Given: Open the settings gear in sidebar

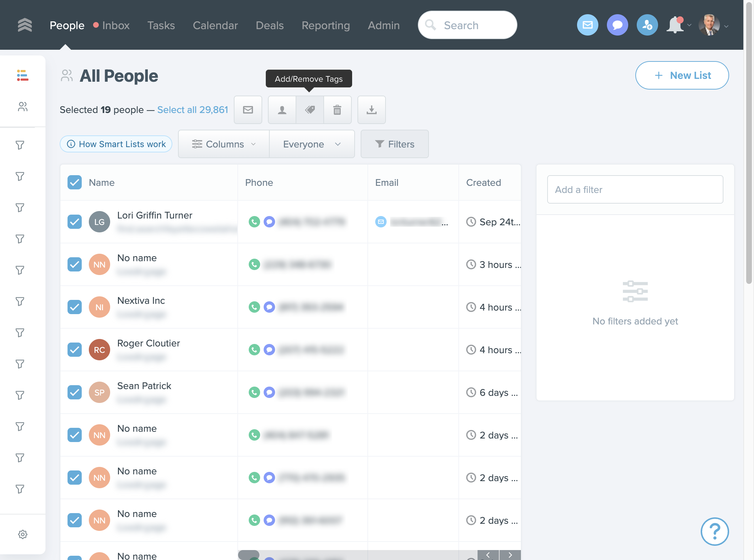Looking at the screenshot, I should tap(23, 534).
